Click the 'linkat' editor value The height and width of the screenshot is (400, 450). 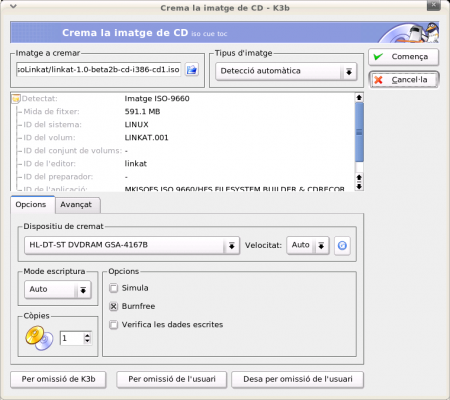tap(136, 164)
